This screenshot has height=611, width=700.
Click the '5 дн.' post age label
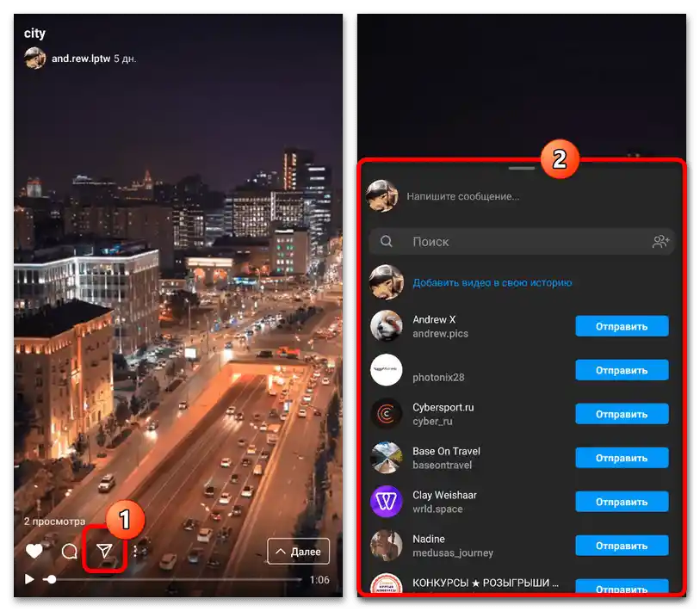pyautogui.click(x=125, y=59)
